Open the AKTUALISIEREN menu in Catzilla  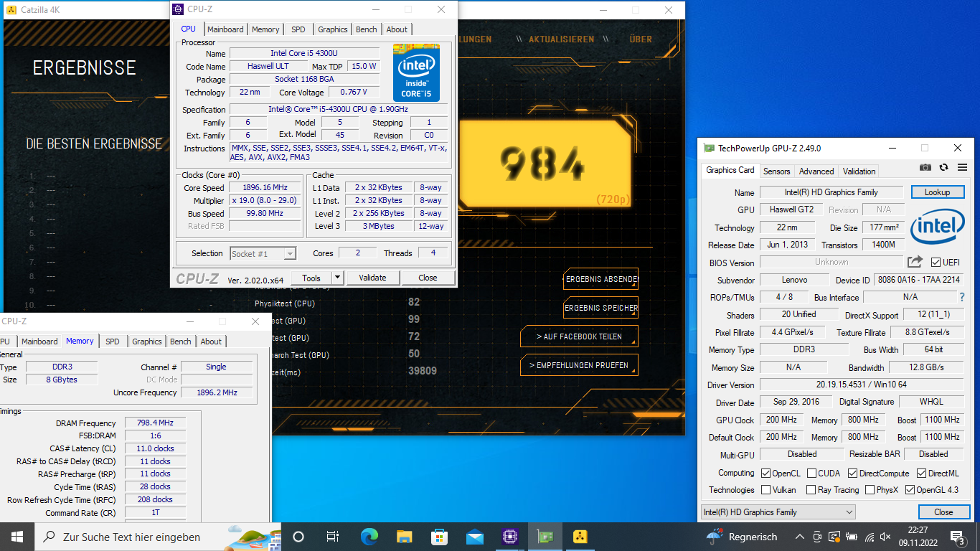click(561, 39)
